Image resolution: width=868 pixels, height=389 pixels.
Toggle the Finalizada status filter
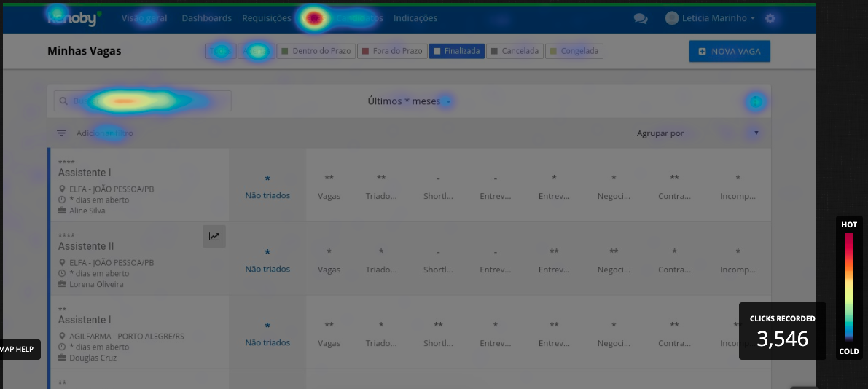tap(456, 51)
